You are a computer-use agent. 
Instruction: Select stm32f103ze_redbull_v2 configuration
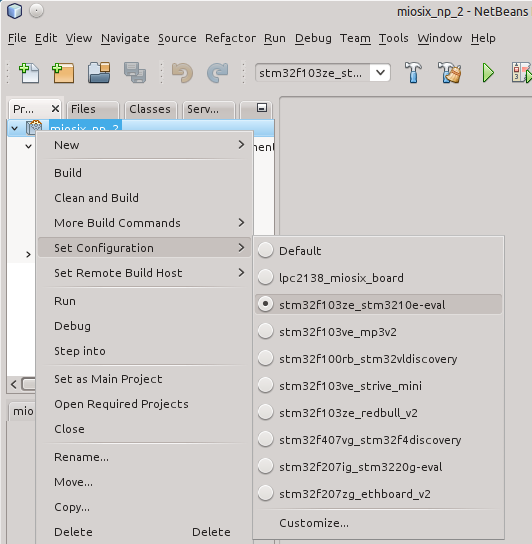(266, 413)
